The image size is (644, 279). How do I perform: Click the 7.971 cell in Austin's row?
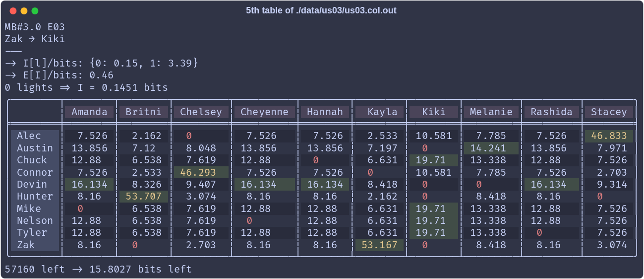pos(610,148)
